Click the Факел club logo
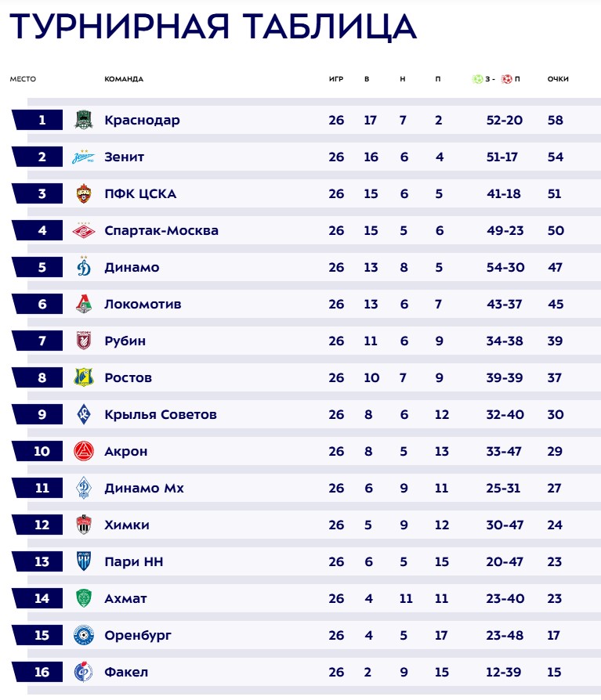The height and width of the screenshot is (700, 601). pyautogui.click(x=84, y=672)
